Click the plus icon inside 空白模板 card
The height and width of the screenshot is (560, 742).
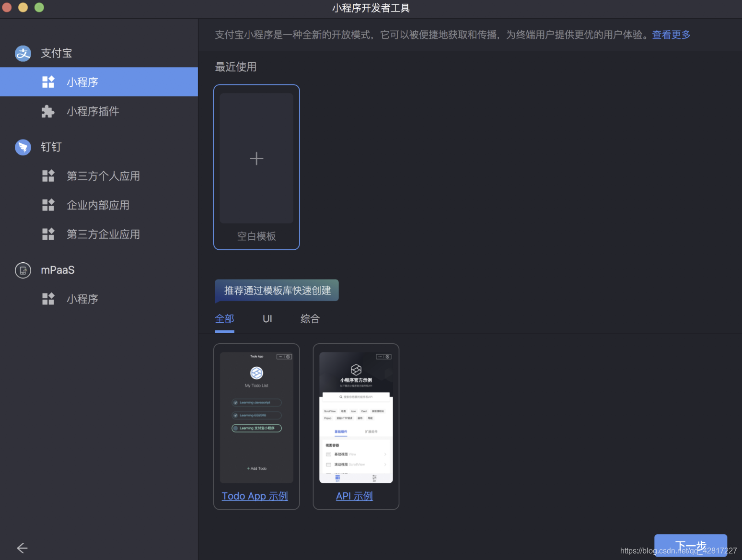256,158
